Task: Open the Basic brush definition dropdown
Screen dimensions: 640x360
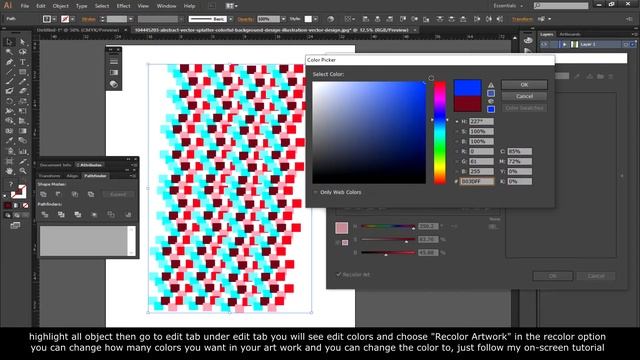Action: (231, 19)
